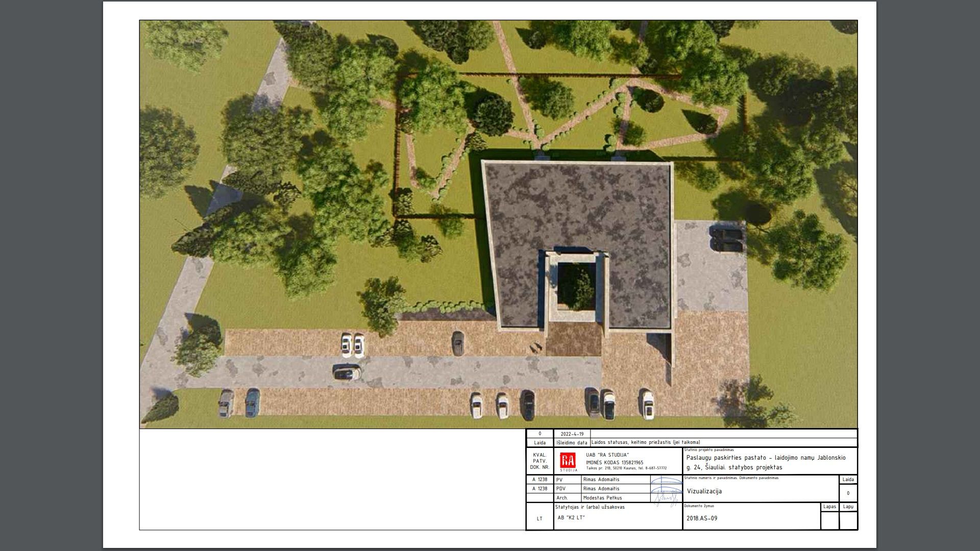Click the "Išleidimo data" label cell
This screenshot has width=980, height=551.
tap(572, 443)
